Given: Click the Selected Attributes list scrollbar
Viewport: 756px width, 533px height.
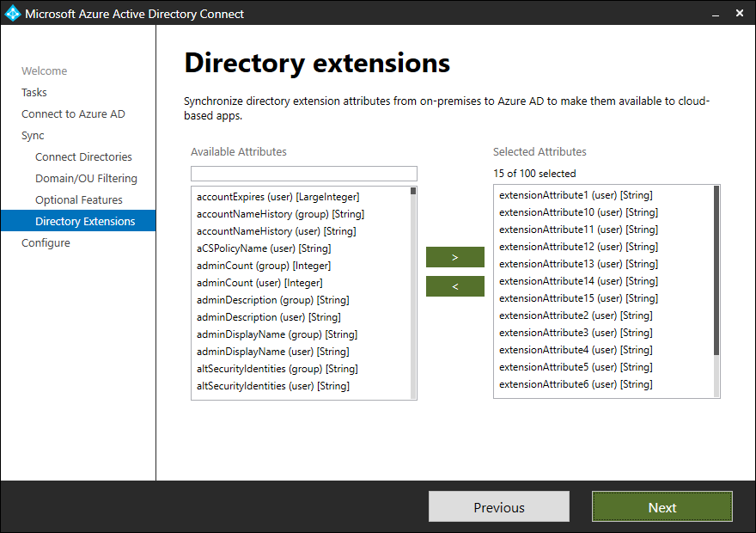Looking at the screenshot, I should point(716,291).
